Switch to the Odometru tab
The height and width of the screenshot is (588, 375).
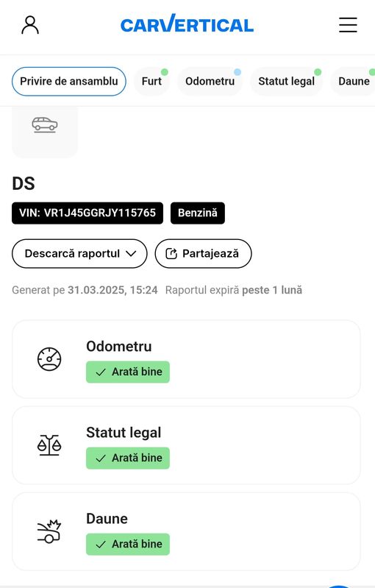click(210, 82)
